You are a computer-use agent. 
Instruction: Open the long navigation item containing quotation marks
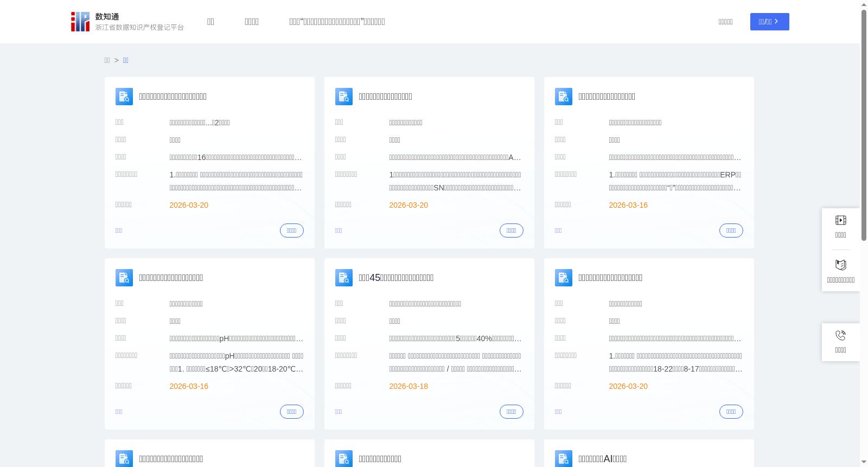click(x=337, y=22)
